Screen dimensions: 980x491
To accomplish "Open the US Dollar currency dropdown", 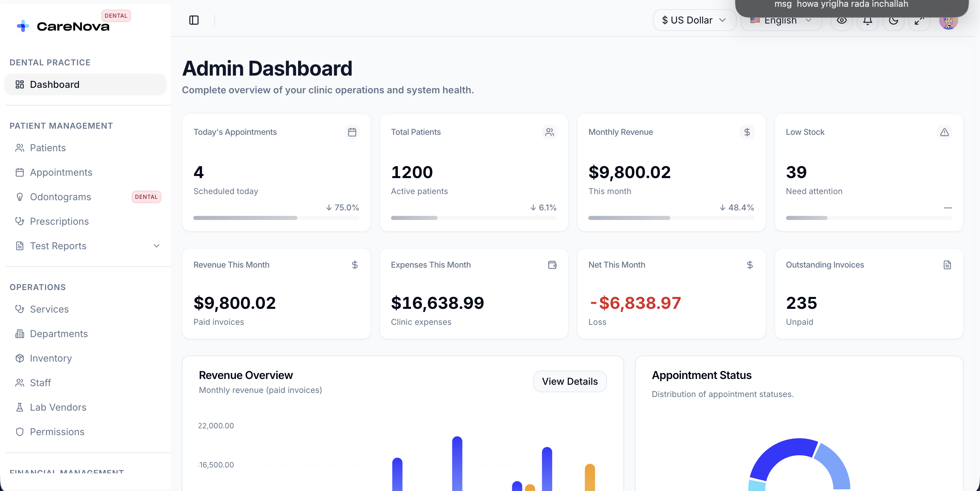I will click(694, 20).
